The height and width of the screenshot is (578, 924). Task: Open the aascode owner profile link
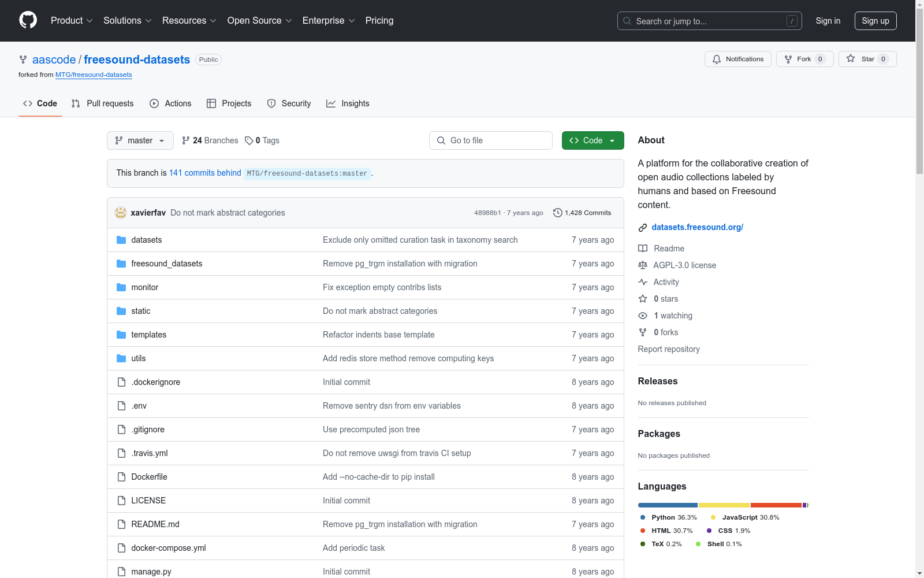point(54,60)
